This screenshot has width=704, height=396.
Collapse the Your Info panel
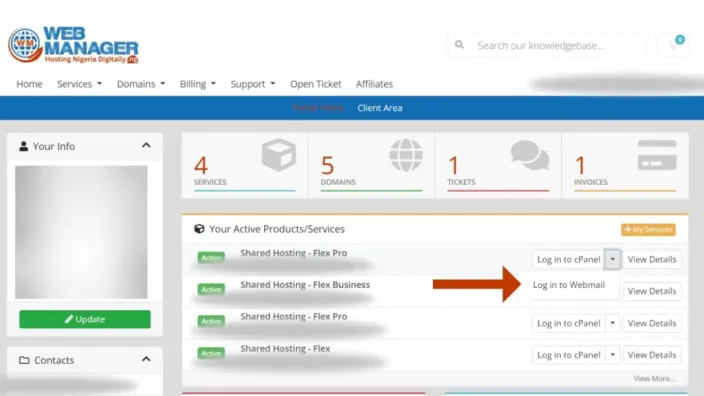coord(146,145)
